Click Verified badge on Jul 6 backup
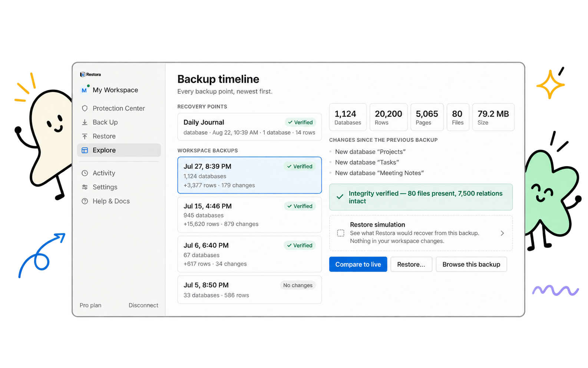Image resolution: width=588 pixels, height=368 pixels. pyautogui.click(x=300, y=246)
